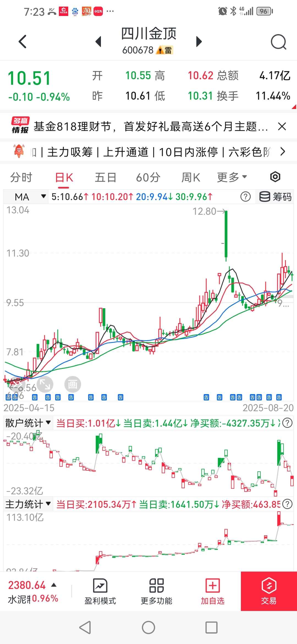297x644 pixels.
Task: Open the 主力统计 indicator dropdown
Action: point(28,504)
